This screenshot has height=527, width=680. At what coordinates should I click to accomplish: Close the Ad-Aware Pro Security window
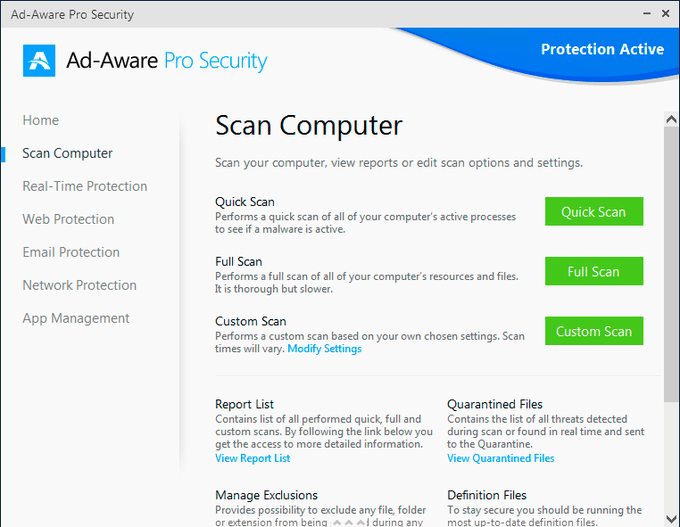pyautogui.click(x=663, y=15)
